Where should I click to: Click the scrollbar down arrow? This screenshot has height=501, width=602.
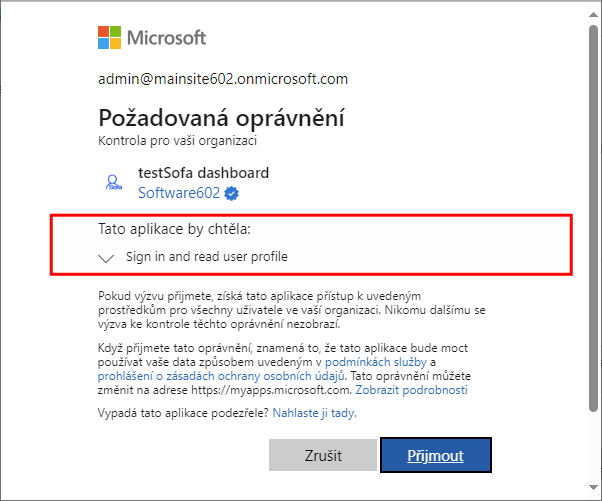point(593,488)
